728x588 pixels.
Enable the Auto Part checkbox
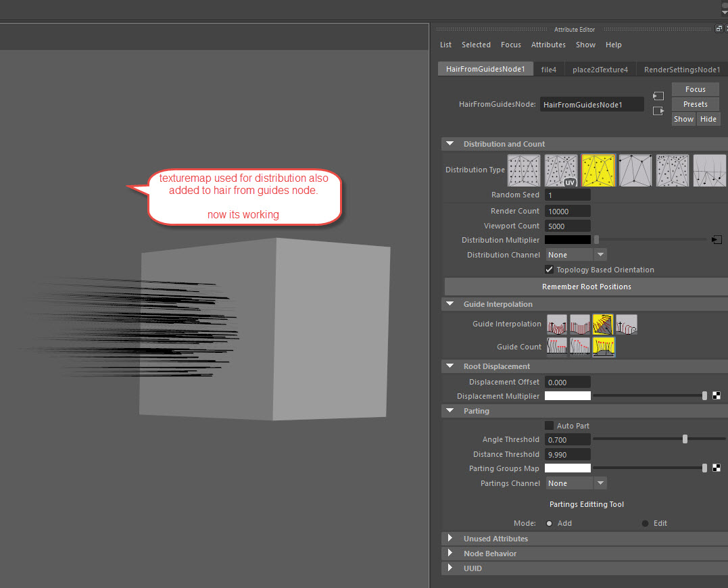coord(550,426)
